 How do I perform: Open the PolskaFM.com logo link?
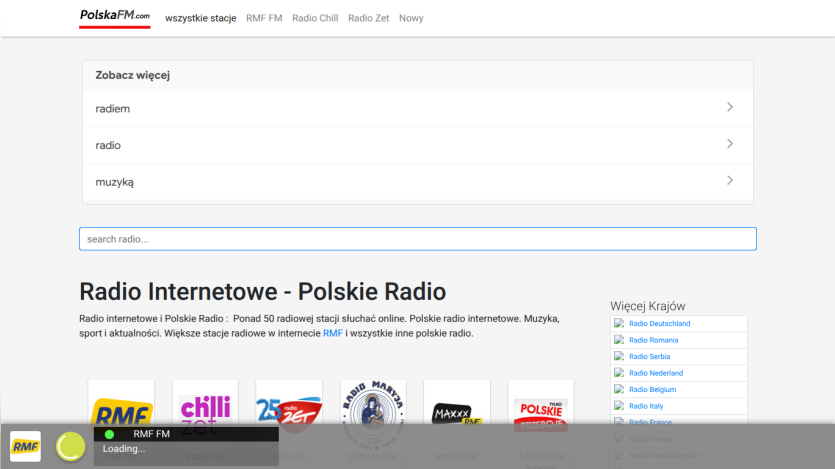[x=115, y=17]
